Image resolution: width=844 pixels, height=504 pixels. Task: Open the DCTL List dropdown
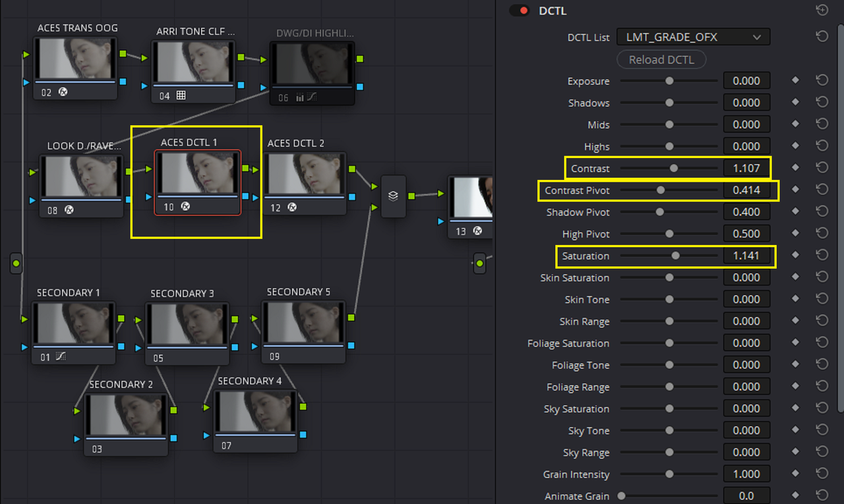pyautogui.click(x=693, y=37)
